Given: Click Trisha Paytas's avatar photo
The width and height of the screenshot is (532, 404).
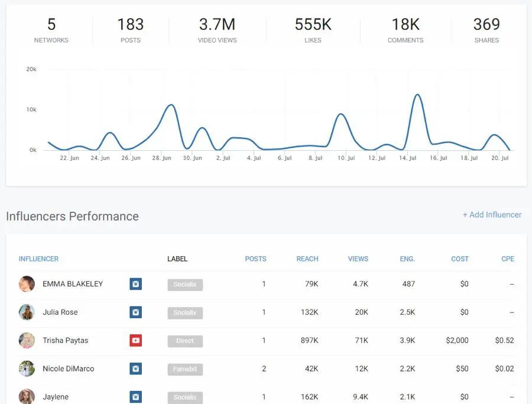Looking at the screenshot, I should [27, 340].
